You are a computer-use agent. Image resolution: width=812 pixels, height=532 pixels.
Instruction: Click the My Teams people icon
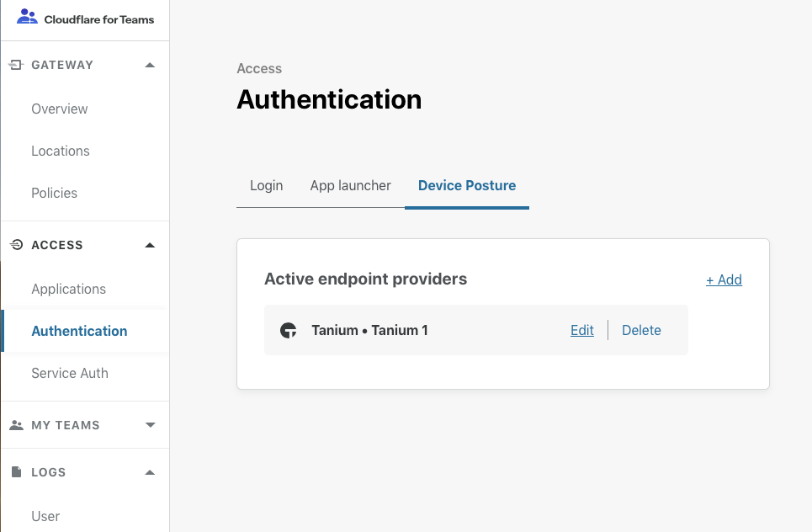point(16,425)
